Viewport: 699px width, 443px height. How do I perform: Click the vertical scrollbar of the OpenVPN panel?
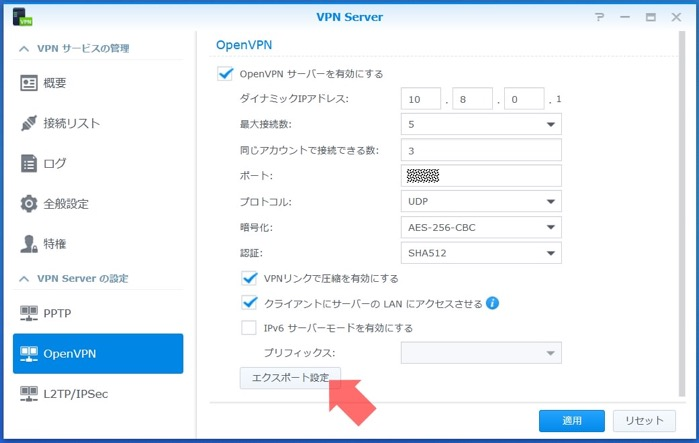[682, 214]
